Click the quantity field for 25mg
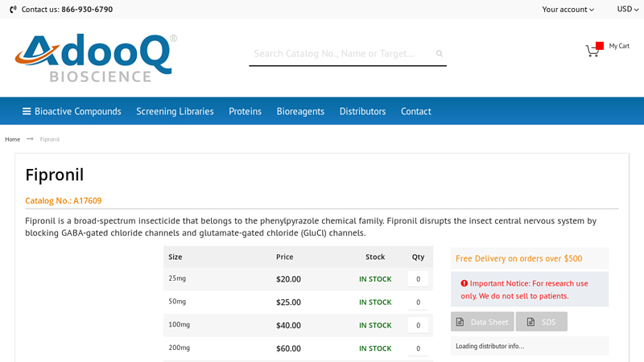 pyautogui.click(x=418, y=280)
